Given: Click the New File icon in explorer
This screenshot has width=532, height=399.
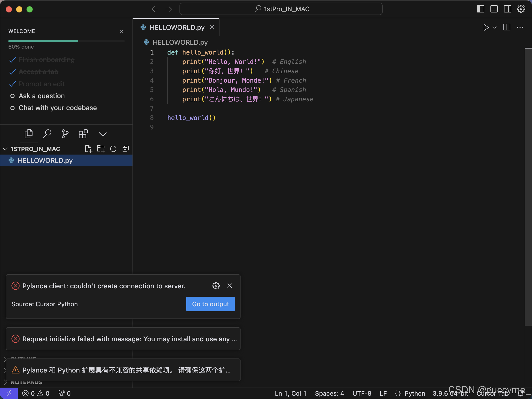Looking at the screenshot, I should click(x=88, y=149).
